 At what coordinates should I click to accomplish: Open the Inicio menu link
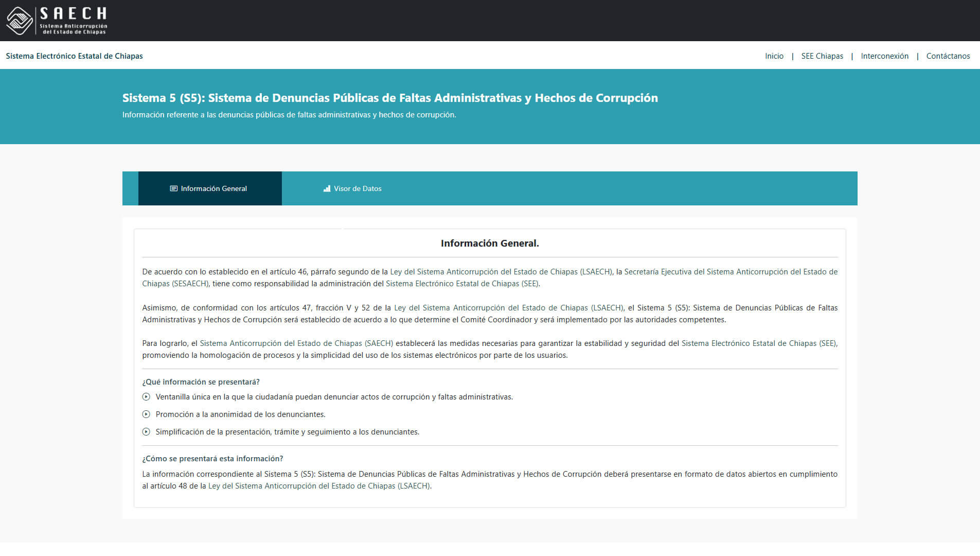tap(774, 56)
